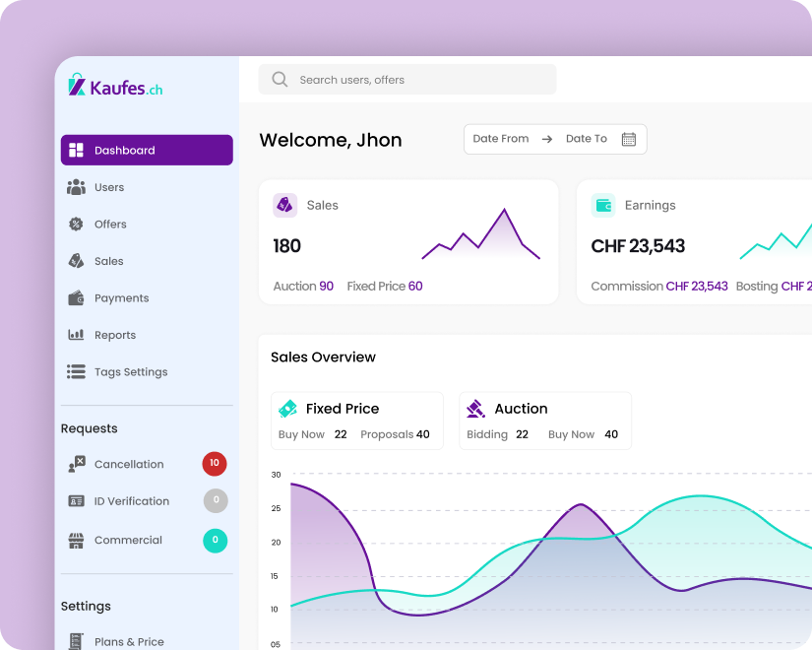Click Bidding 22 value
812x650 pixels.
497,434
